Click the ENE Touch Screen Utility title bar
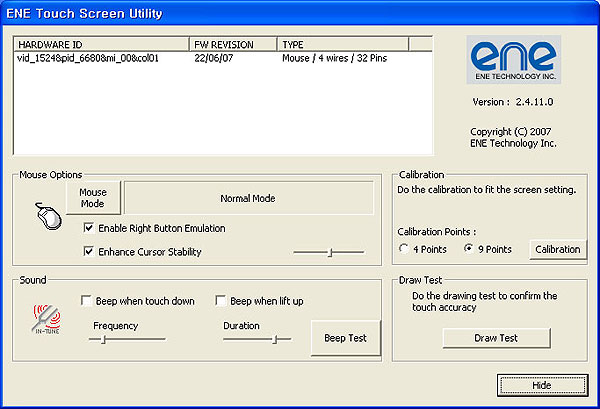 click(300, 13)
